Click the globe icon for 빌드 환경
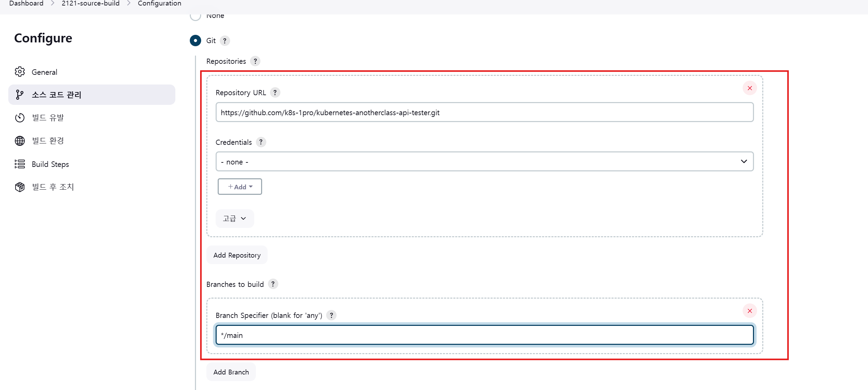The image size is (868, 390). 20,141
